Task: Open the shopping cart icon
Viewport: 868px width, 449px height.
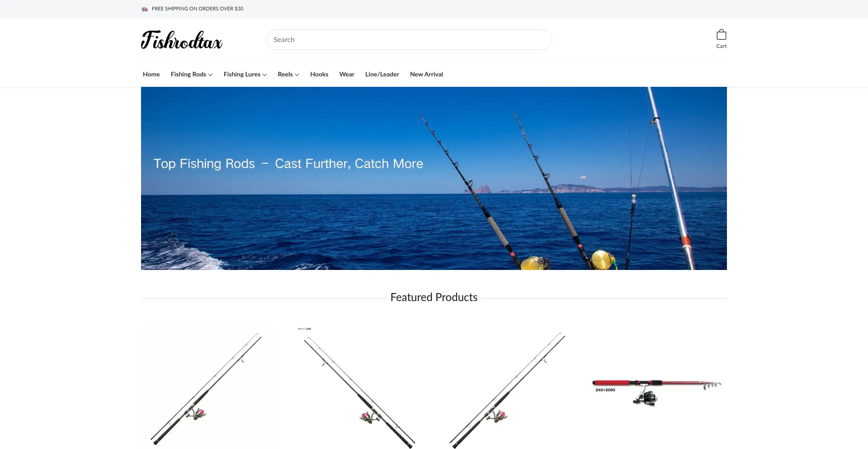Action: click(722, 35)
